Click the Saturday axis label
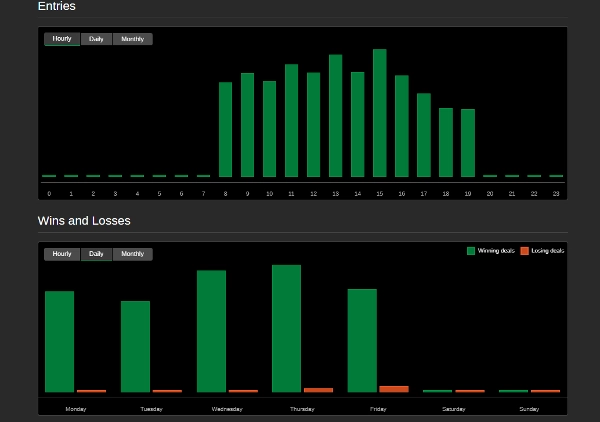The height and width of the screenshot is (422, 600). [454, 409]
